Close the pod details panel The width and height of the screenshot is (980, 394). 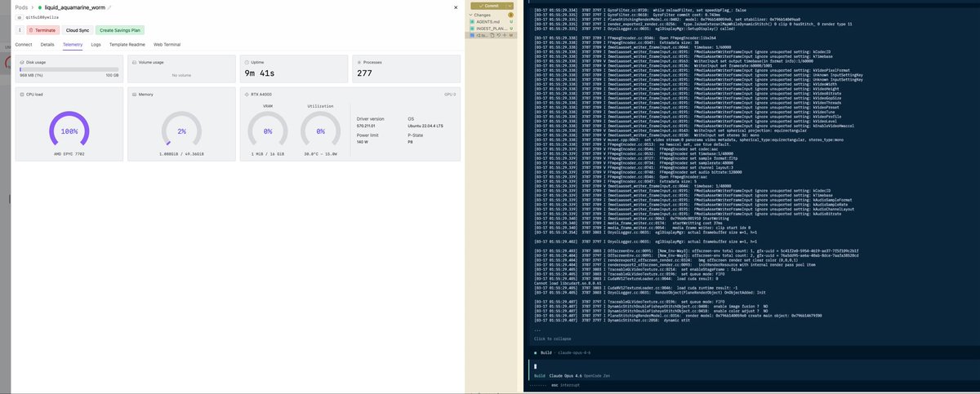pos(455,7)
